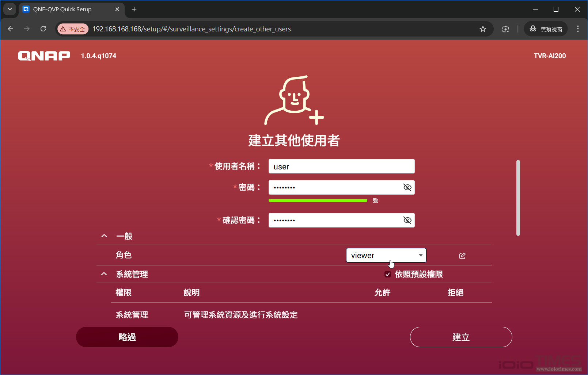Open Google Lens image search icon

point(505,29)
